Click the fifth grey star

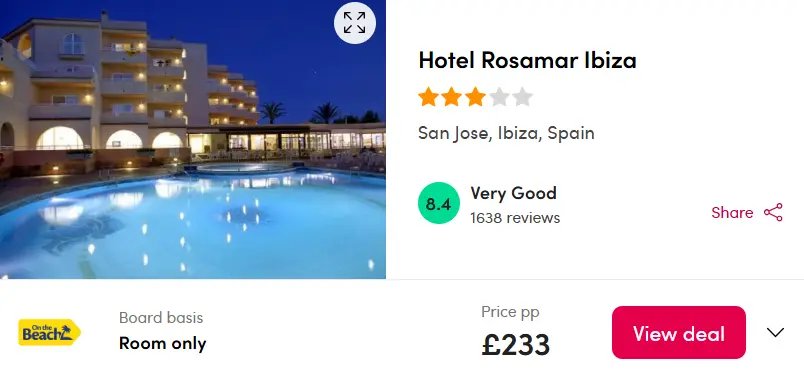522,97
